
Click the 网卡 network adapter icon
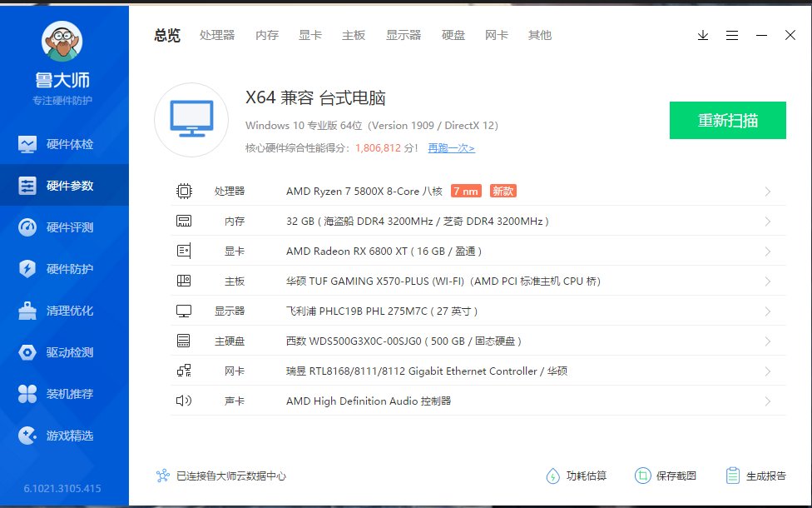tap(184, 371)
